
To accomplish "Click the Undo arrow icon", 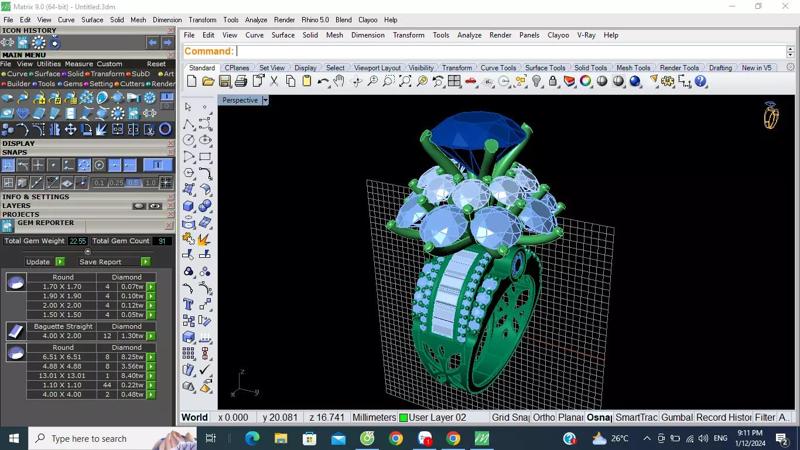I will (323, 81).
